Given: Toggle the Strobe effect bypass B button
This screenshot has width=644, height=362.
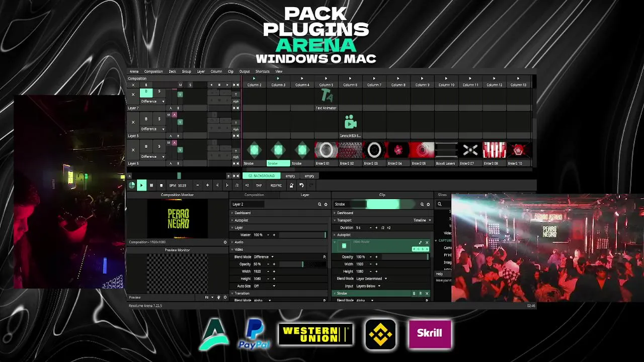Looking at the screenshot, I should coord(414,294).
